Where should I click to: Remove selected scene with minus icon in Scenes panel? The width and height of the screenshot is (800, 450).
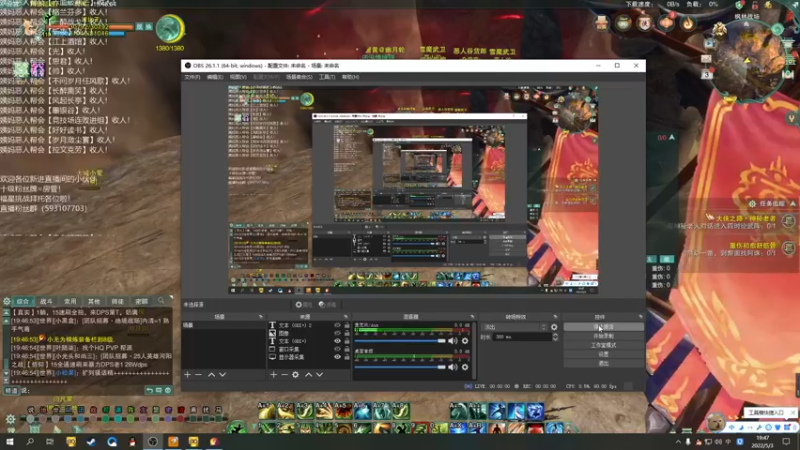tap(198, 374)
